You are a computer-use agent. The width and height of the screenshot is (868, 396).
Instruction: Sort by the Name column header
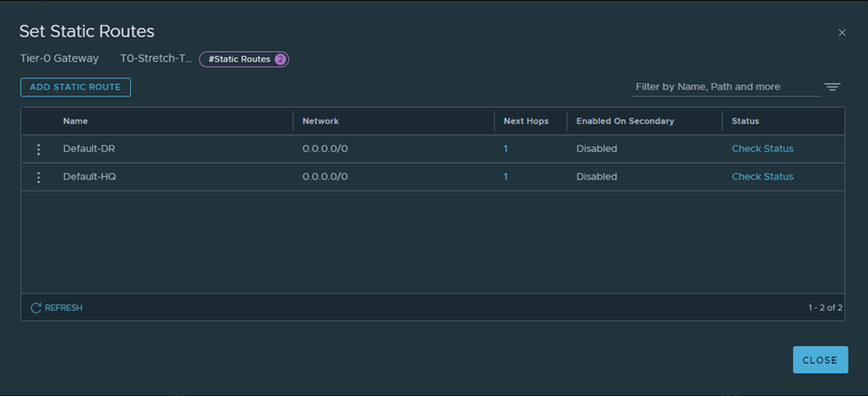pos(76,121)
